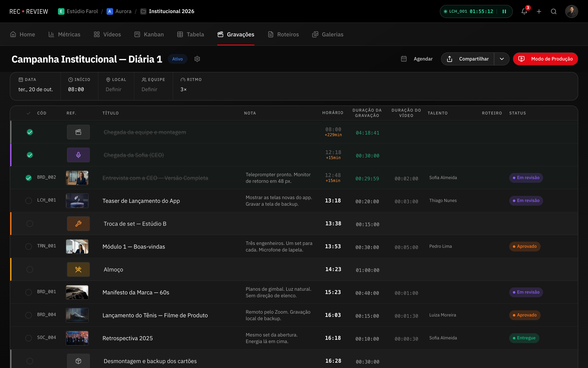Image resolution: width=588 pixels, height=368 pixels.
Task: Open the notifications bell
Action: click(524, 11)
